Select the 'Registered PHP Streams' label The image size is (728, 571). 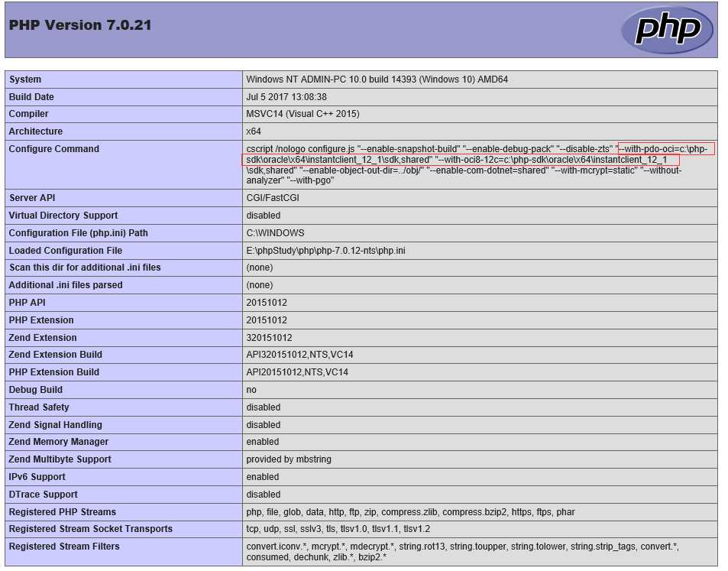(x=62, y=512)
